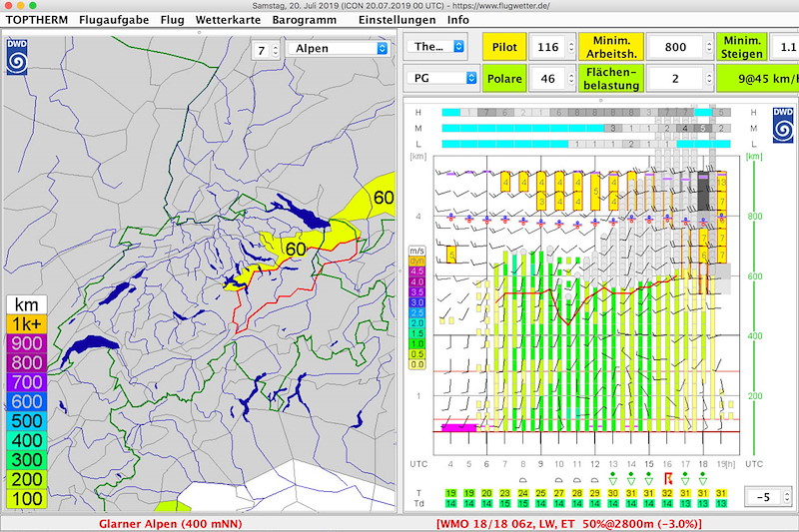Click the cloud symbol under hour 8
This screenshot has width=799, height=532.
click(x=522, y=479)
